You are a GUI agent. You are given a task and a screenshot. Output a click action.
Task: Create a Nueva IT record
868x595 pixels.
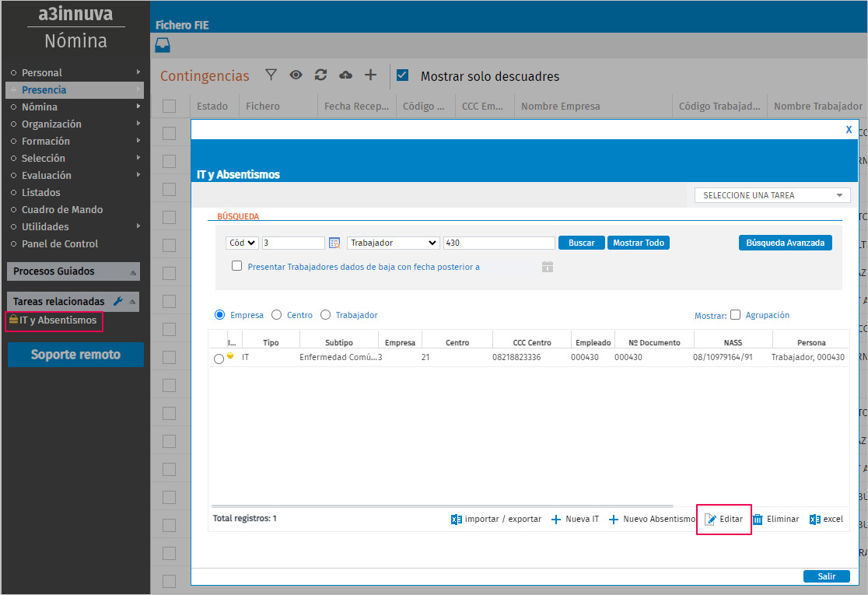pyautogui.click(x=575, y=520)
